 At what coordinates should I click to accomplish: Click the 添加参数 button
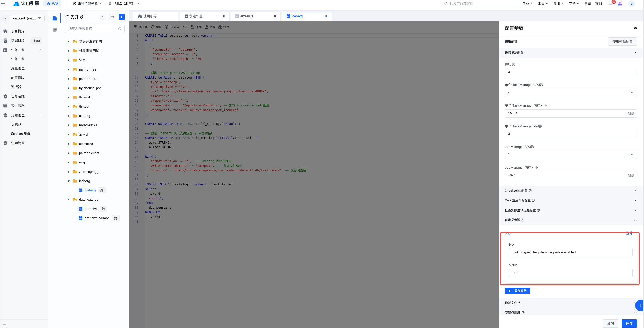click(517, 291)
